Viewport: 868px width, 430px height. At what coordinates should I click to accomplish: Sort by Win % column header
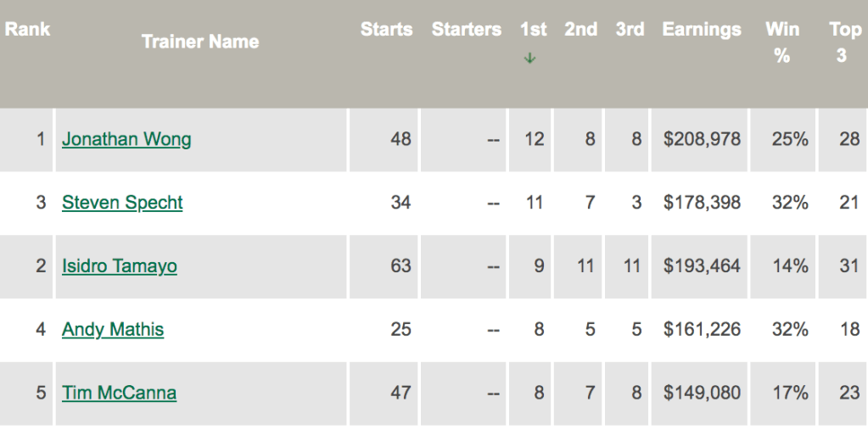[x=781, y=42]
